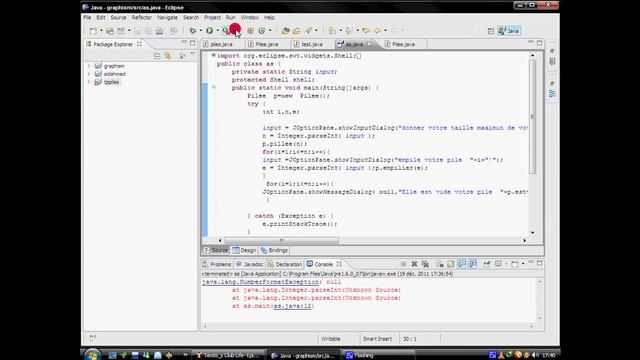Open the Window menu
The width and height of the screenshot is (640, 360).
[249, 18]
